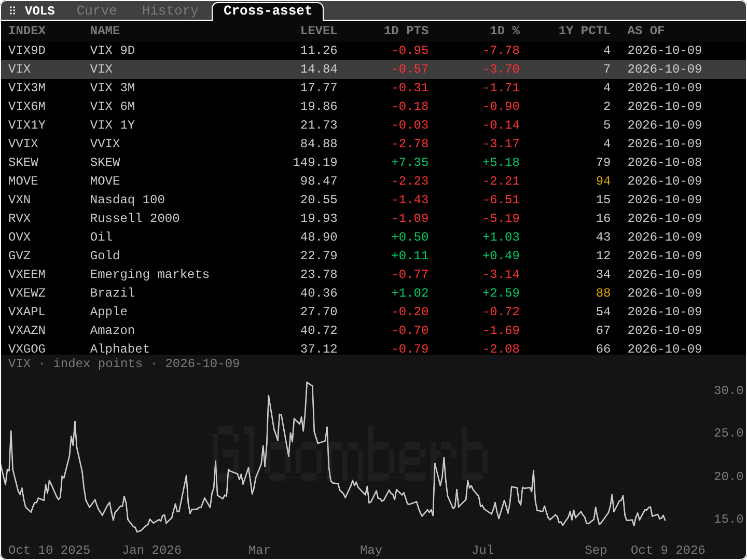Viewport: 747px width, 560px height.
Task: Select the Cross-asset tab
Action: (x=268, y=10)
